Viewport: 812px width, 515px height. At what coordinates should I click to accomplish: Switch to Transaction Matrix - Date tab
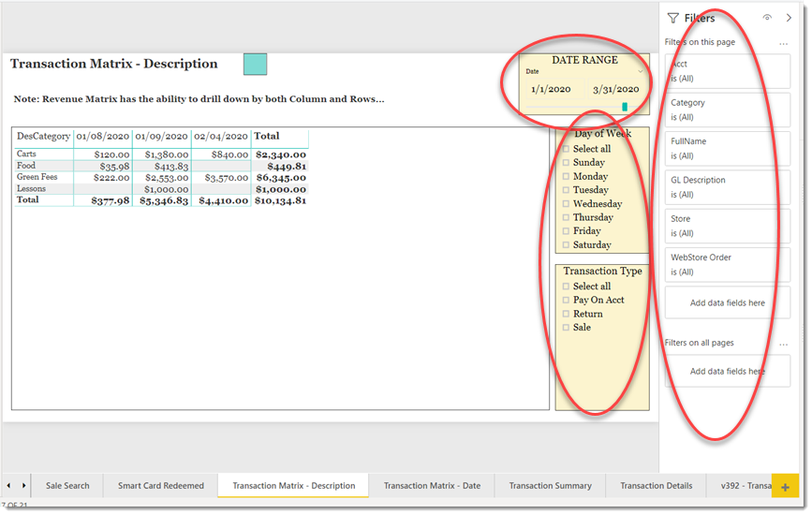[x=432, y=486]
